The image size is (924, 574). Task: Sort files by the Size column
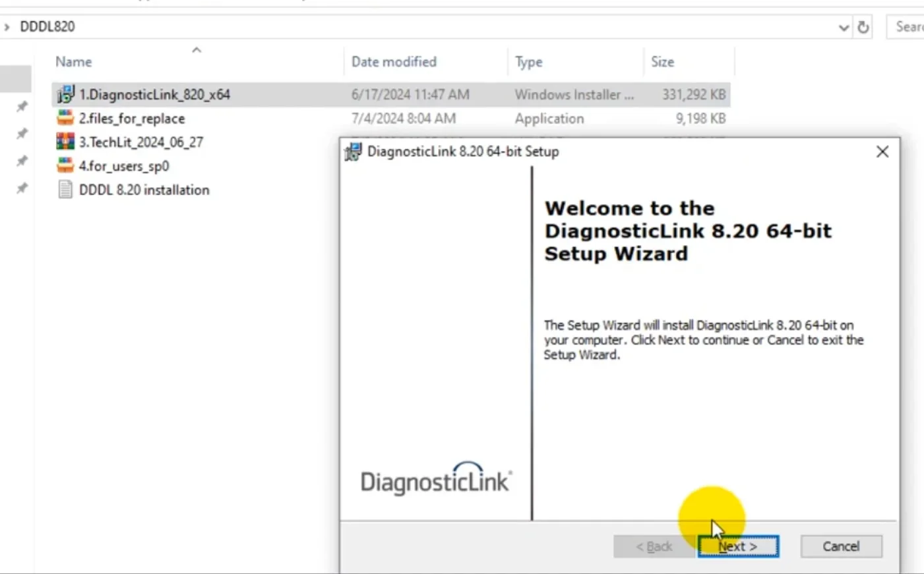662,62
